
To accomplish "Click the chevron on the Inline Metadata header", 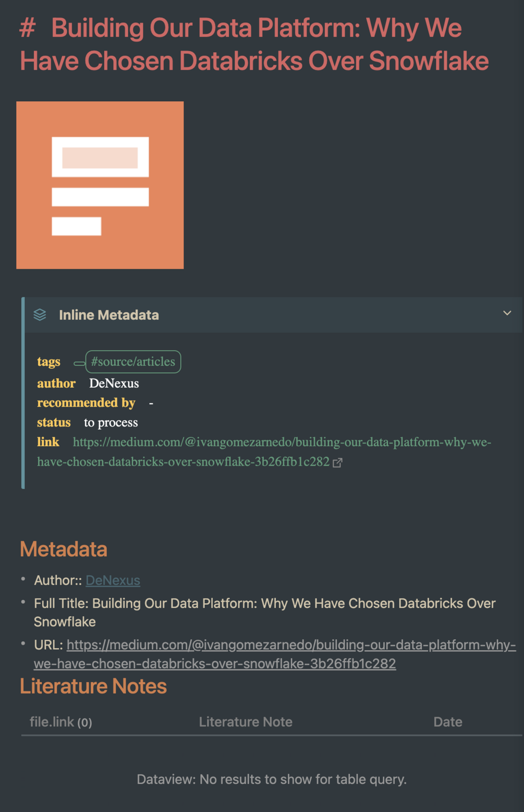I will pos(506,313).
